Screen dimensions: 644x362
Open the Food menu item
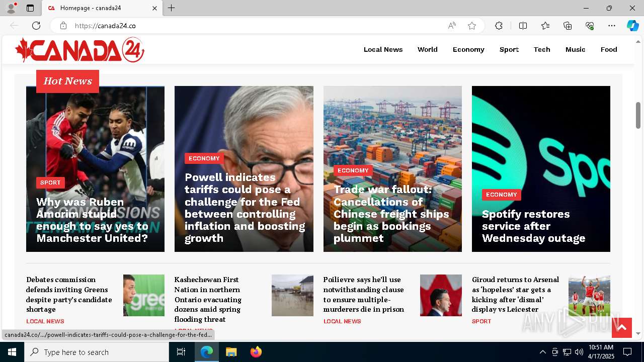point(609,49)
